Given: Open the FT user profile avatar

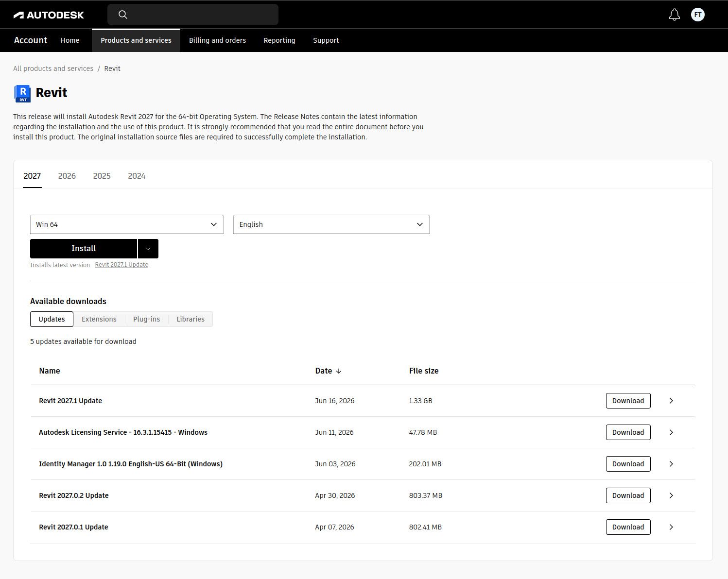Looking at the screenshot, I should (698, 15).
